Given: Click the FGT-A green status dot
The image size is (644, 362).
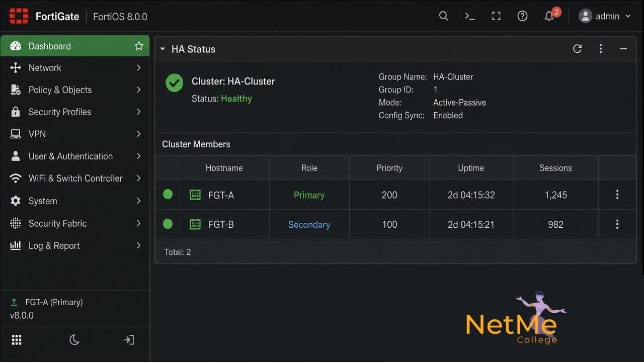Looking at the screenshot, I should click(168, 194).
